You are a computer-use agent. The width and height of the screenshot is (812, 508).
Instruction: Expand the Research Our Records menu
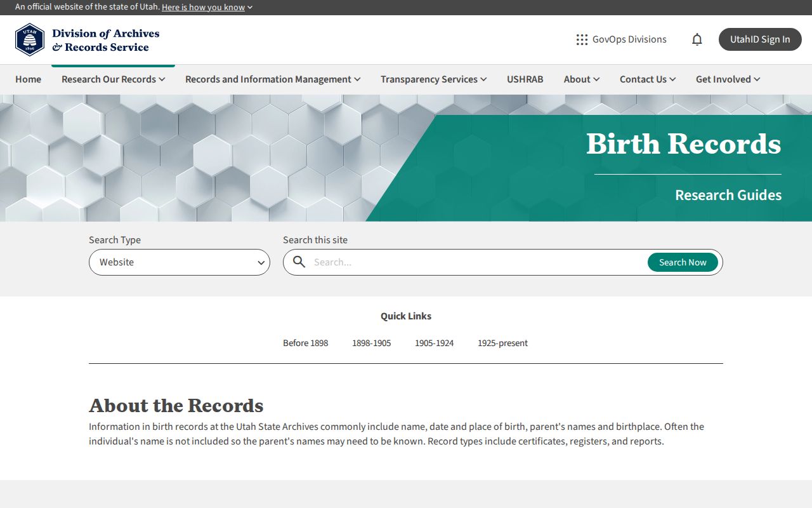coord(113,79)
